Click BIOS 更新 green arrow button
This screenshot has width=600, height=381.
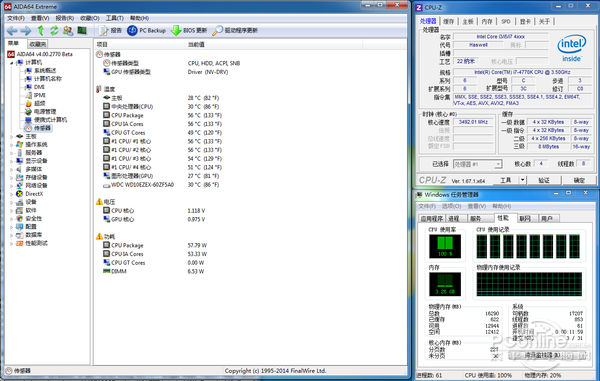click(189, 30)
